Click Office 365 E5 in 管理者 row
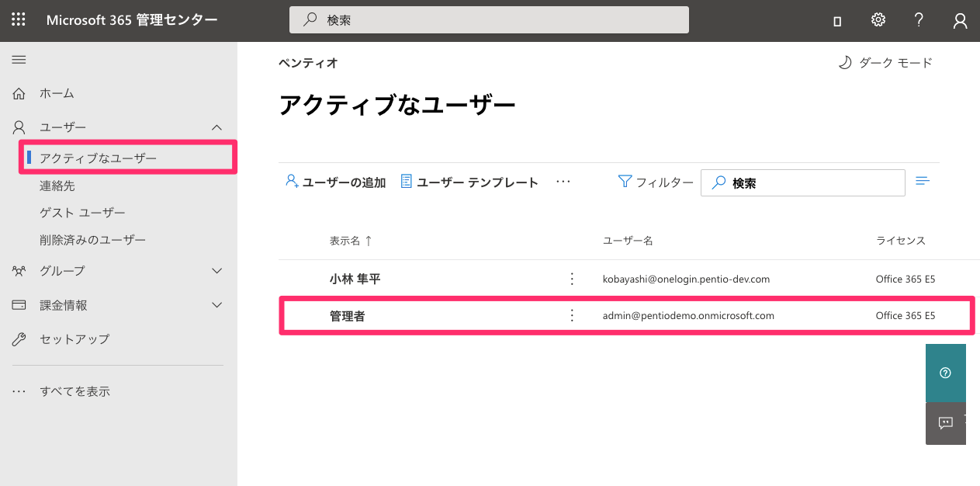The width and height of the screenshot is (980, 486). pos(906,315)
